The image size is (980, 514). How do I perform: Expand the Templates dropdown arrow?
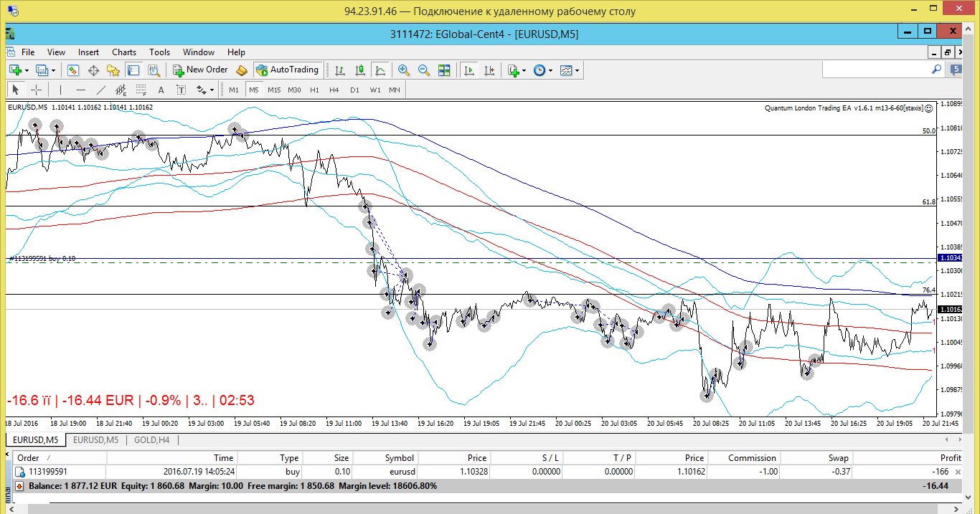tap(578, 70)
